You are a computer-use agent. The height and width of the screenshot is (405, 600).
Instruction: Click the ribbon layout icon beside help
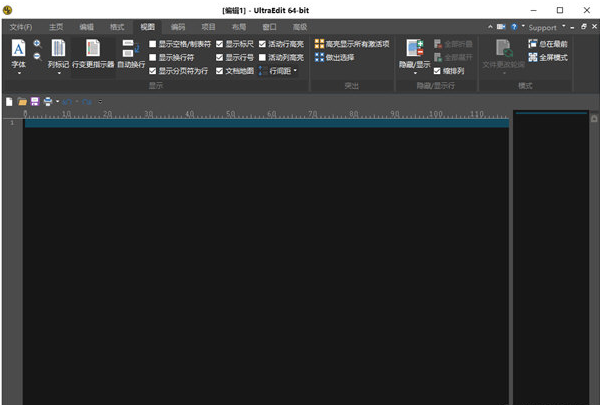coord(501,27)
